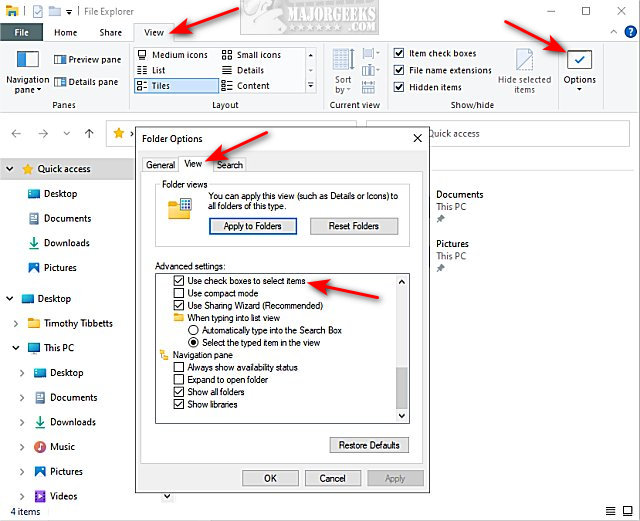Switch to large thumbnails view in status bar
640x521 pixels.
pyautogui.click(x=627, y=511)
